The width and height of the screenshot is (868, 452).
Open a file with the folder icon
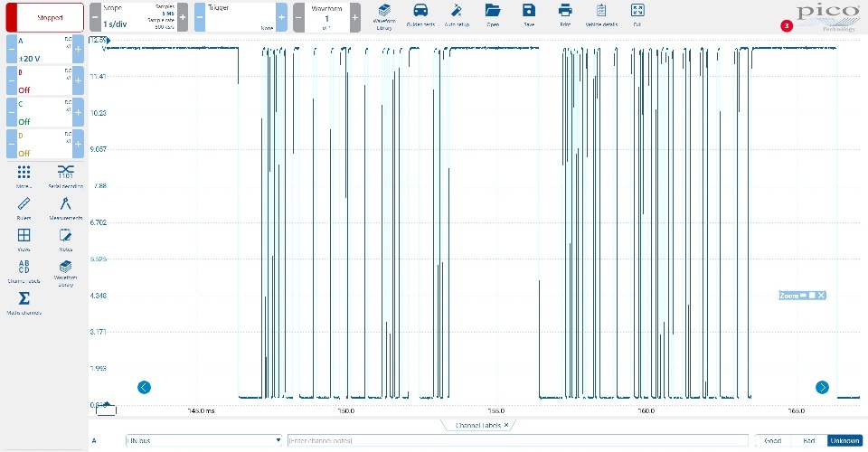(x=493, y=15)
